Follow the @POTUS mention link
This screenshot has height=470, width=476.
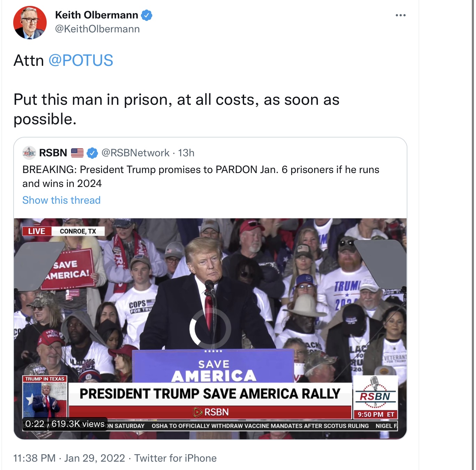[81, 60]
